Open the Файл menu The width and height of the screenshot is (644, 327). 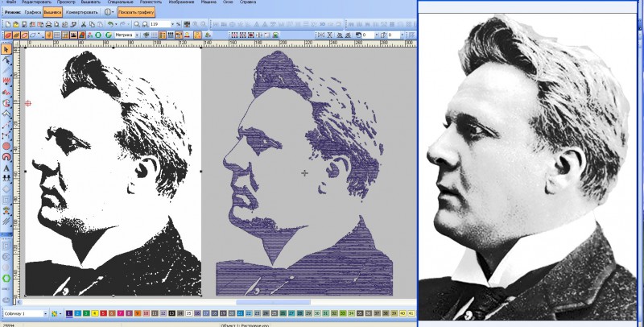(11, 2)
